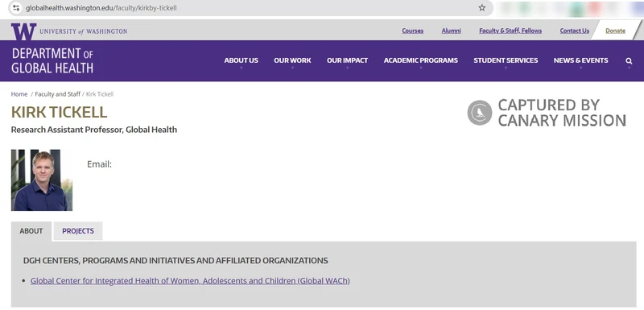
Task: Click Kirk Tickell breadcrumb text
Action: click(100, 94)
